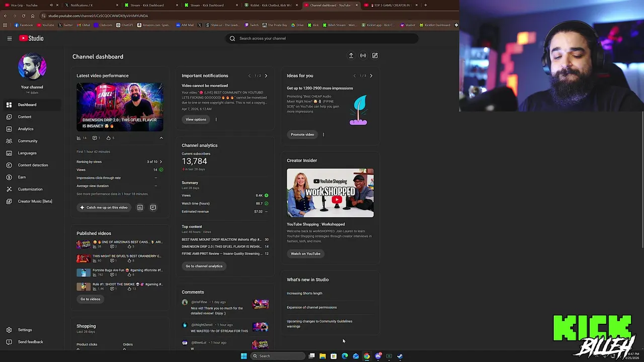Click the video comments icon button
The image size is (644, 362).
click(153, 207)
